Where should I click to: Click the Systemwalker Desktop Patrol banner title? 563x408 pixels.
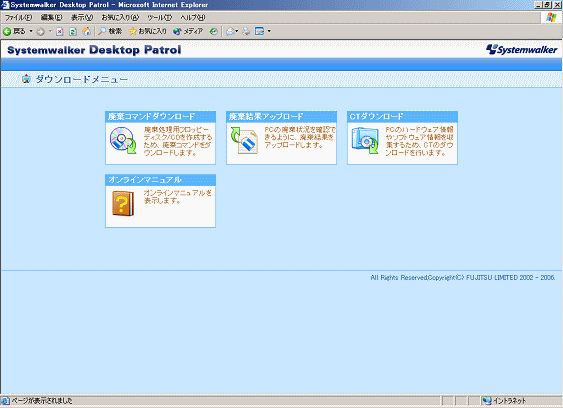(94, 50)
